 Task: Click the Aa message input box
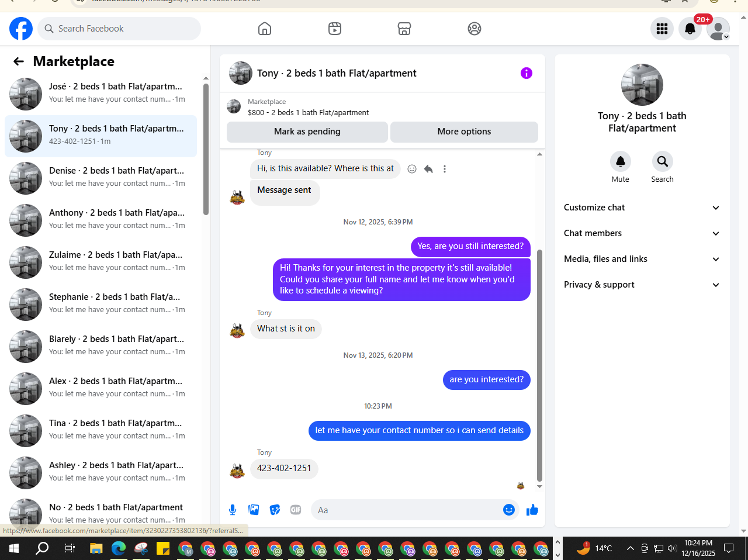click(415, 510)
